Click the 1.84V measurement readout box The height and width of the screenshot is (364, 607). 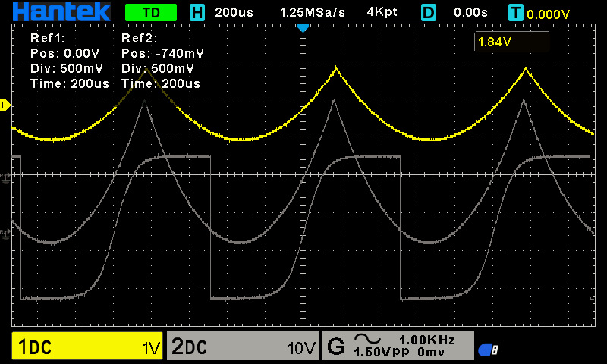tap(511, 42)
